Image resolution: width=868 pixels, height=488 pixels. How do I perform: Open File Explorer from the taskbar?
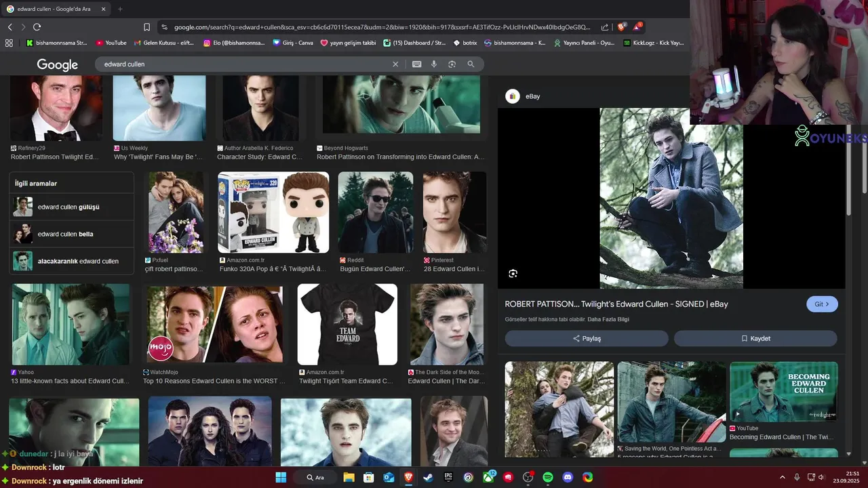[349, 477]
